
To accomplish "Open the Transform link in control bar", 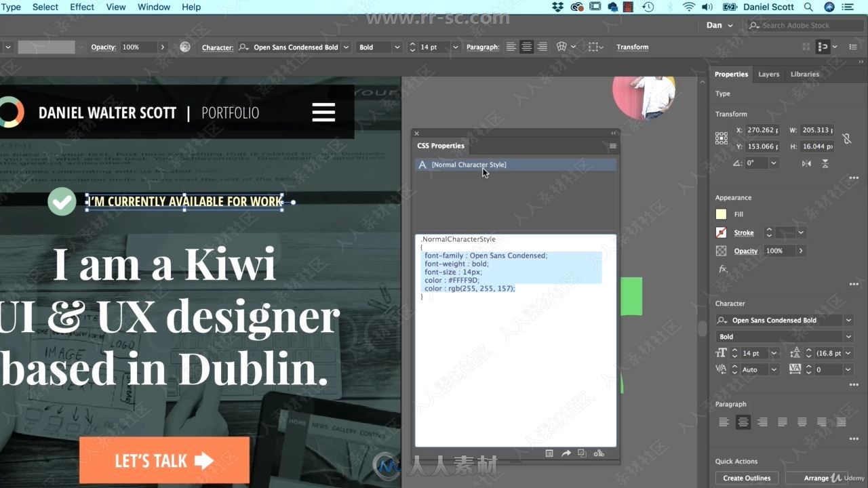I will (632, 47).
